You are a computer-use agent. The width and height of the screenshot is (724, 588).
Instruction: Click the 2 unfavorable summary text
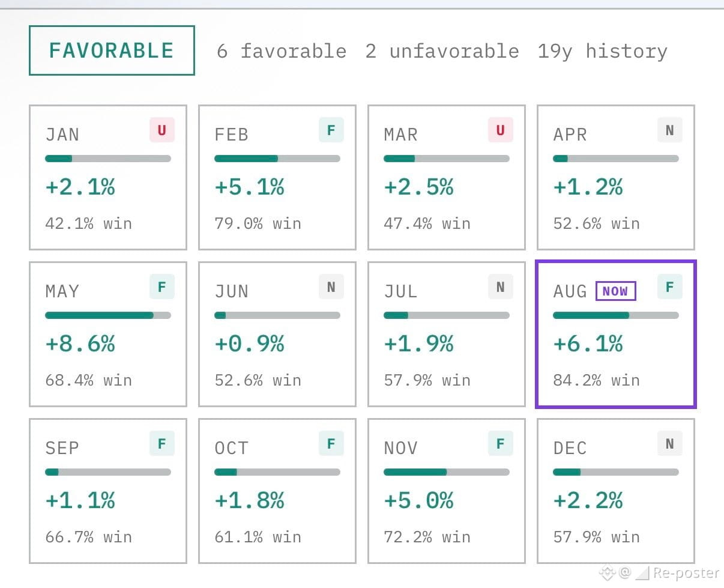(442, 51)
